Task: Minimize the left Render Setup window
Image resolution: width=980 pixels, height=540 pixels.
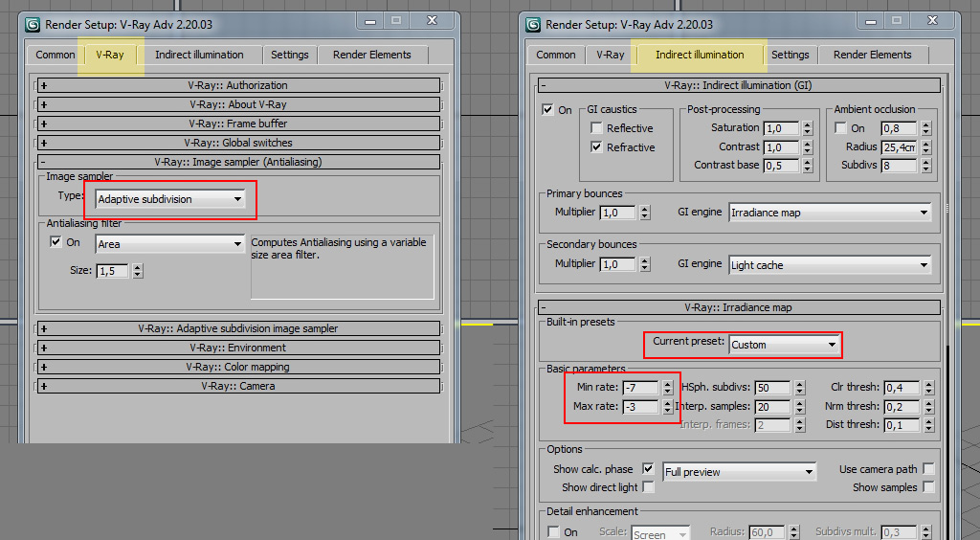Action: (370, 21)
